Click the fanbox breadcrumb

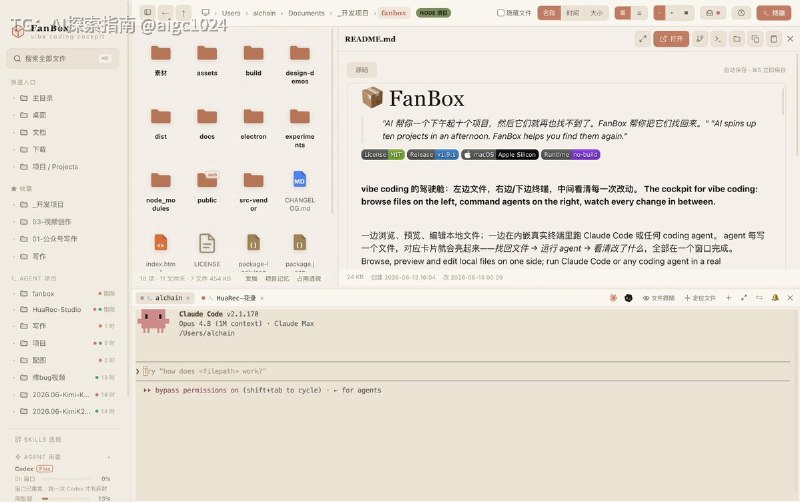tap(393, 13)
